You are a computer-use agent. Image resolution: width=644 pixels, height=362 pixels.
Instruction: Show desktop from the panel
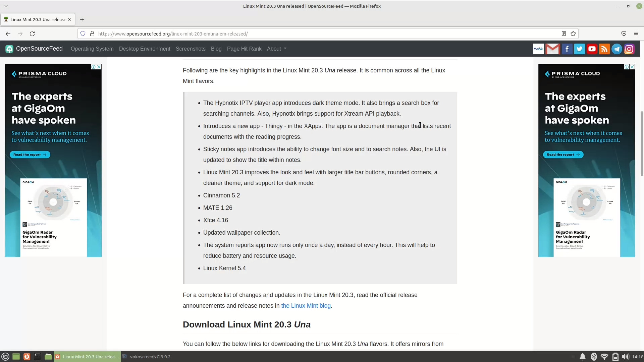[x=16, y=357]
